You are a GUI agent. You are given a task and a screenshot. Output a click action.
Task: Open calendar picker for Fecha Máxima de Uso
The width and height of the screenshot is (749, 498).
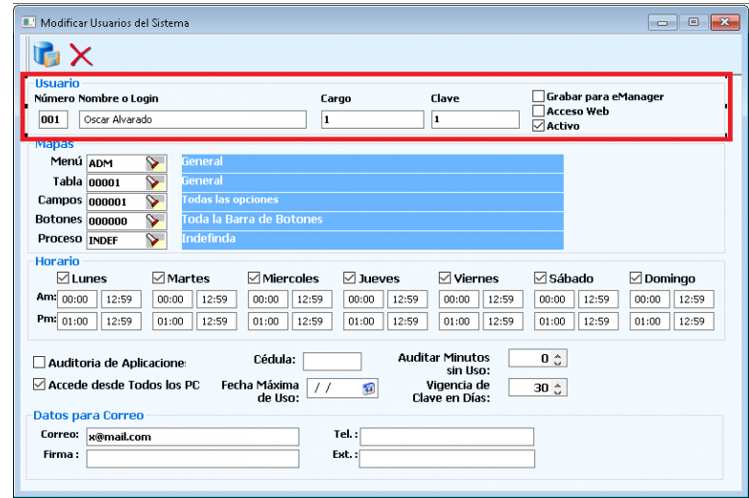[x=369, y=388]
